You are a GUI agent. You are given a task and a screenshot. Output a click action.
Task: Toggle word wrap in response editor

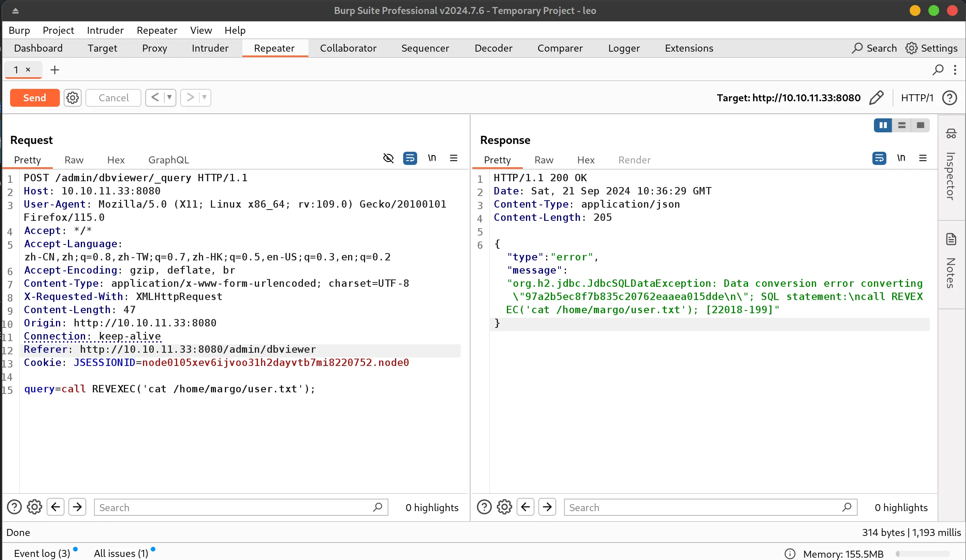coord(879,158)
